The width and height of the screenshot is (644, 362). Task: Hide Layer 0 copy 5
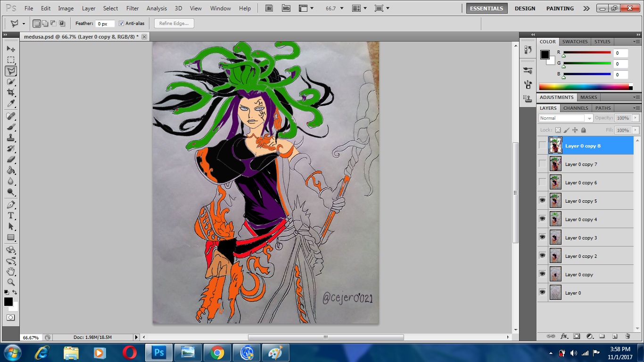coord(542,201)
